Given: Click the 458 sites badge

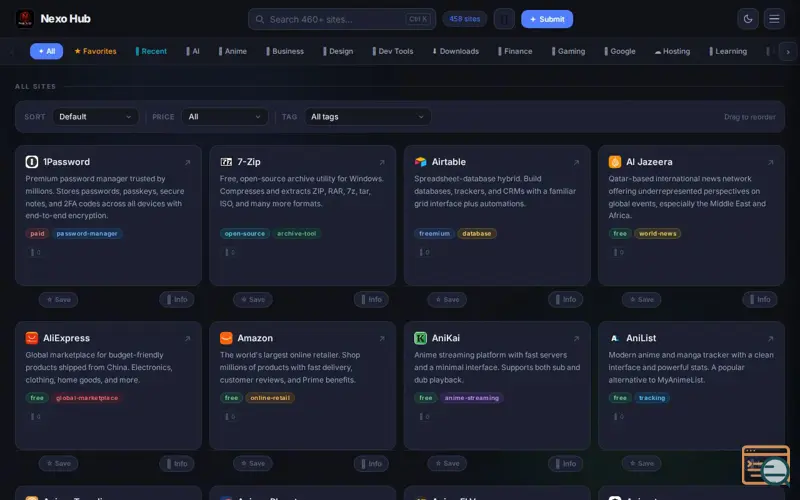Looking at the screenshot, I should (x=464, y=19).
